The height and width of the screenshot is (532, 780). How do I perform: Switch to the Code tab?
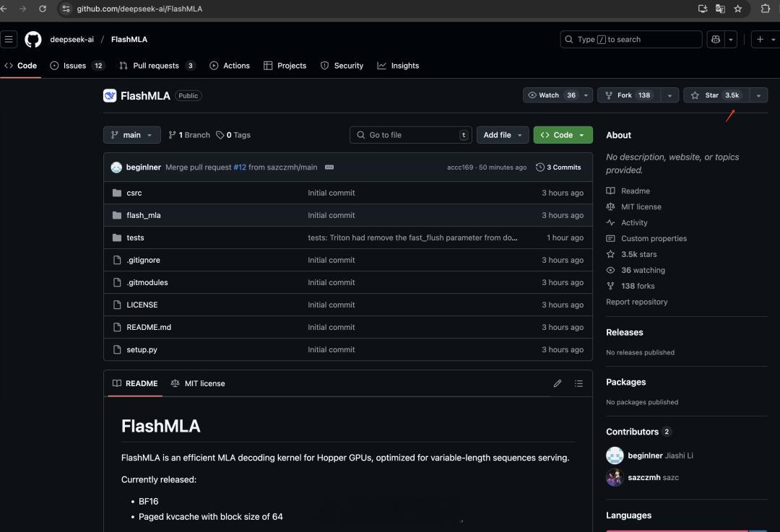click(21, 66)
